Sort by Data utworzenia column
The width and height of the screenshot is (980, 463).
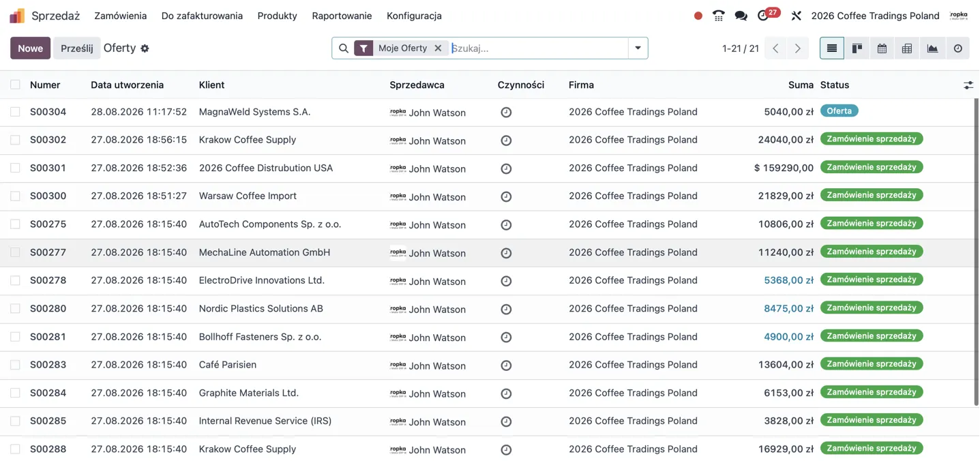(127, 85)
